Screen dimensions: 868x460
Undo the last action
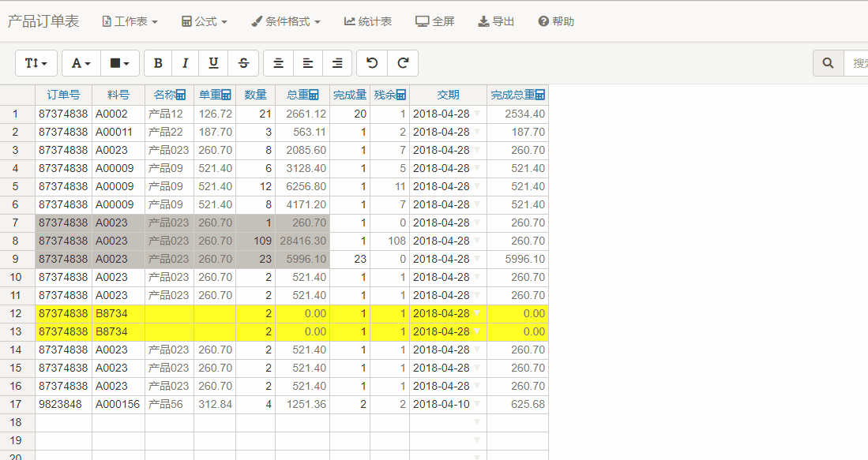[372, 63]
